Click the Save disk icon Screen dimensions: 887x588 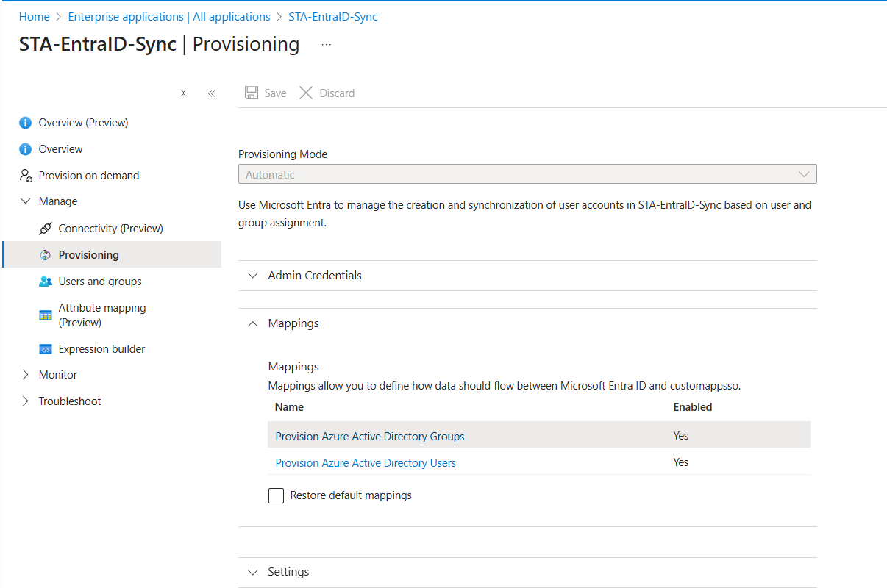[x=252, y=93]
